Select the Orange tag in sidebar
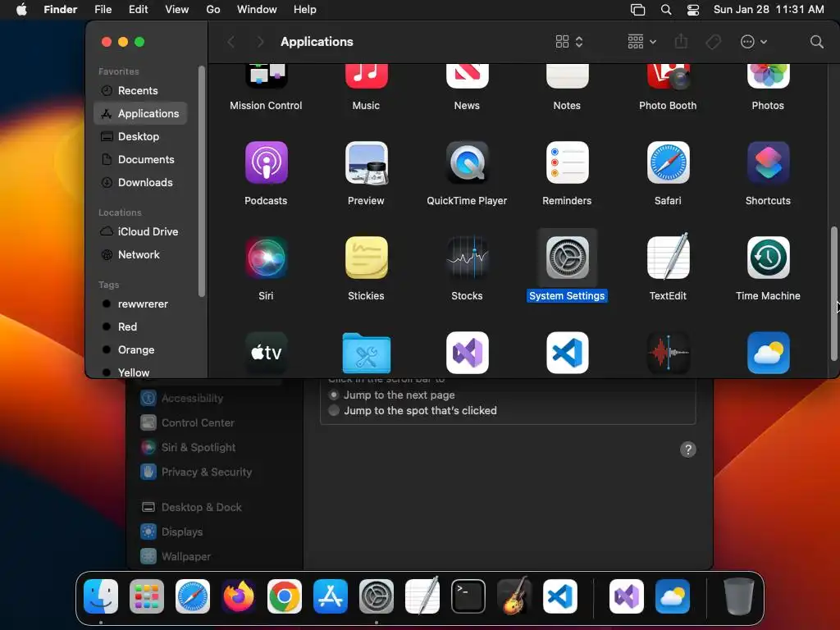This screenshot has height=630, width=840. [140, 349]
